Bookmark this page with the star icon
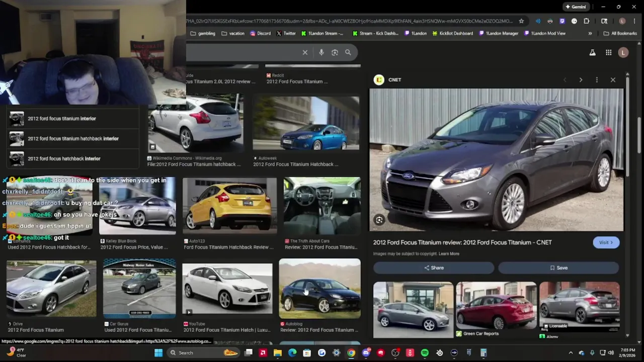This screenshot has width=644, height=362. click(x=521, y=21)
